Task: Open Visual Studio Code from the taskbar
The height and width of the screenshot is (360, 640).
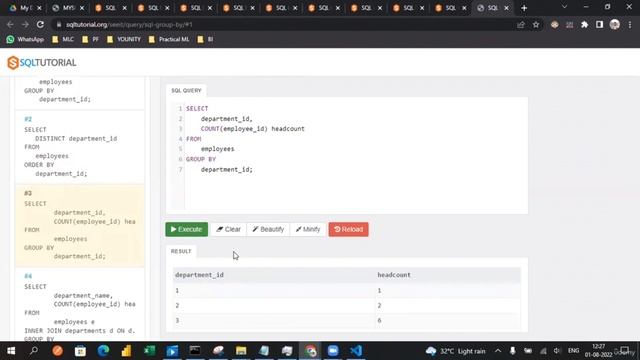Action: [356, 351]
